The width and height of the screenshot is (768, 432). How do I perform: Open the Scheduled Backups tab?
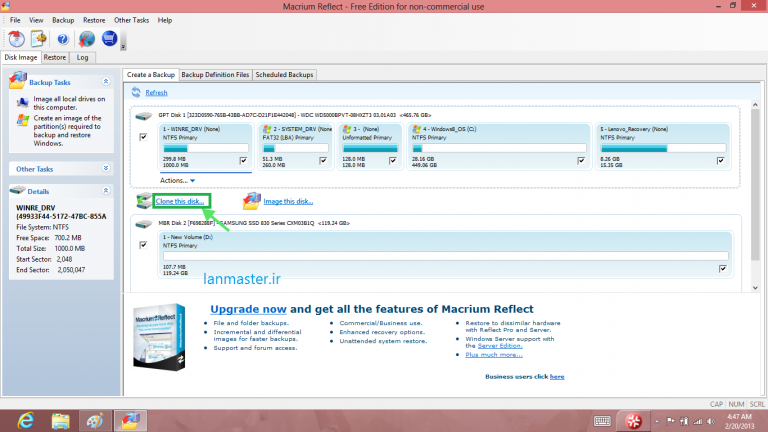click(284, 74)
